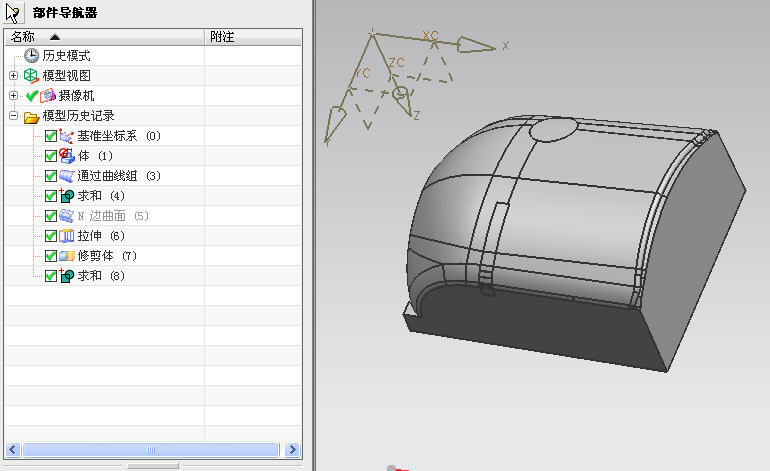The image size is (770, 471).
Task: Click the circular top face of the model
Action: [x=553, y=130]
